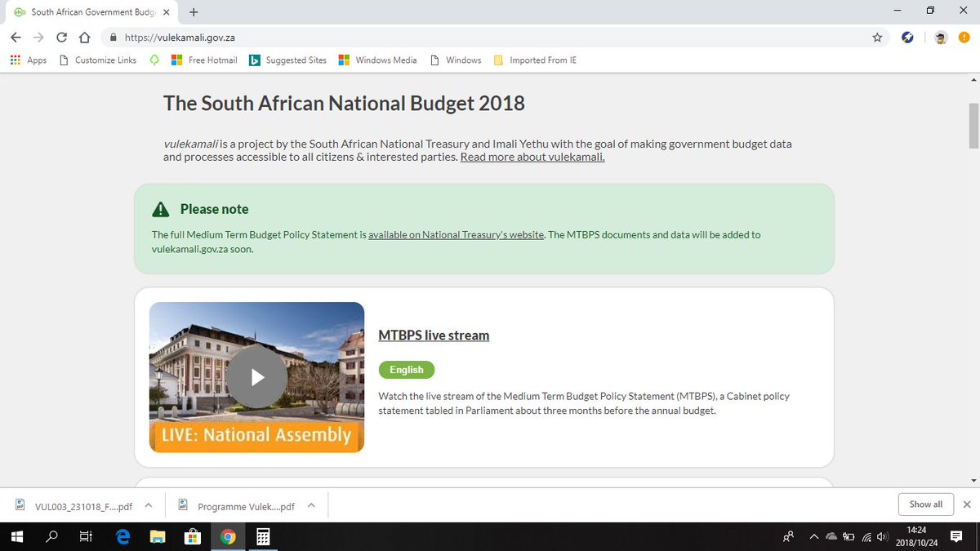Open the MTBPS live stream heading link
This screenshot has height=551, width=980.
coord(434,335)
